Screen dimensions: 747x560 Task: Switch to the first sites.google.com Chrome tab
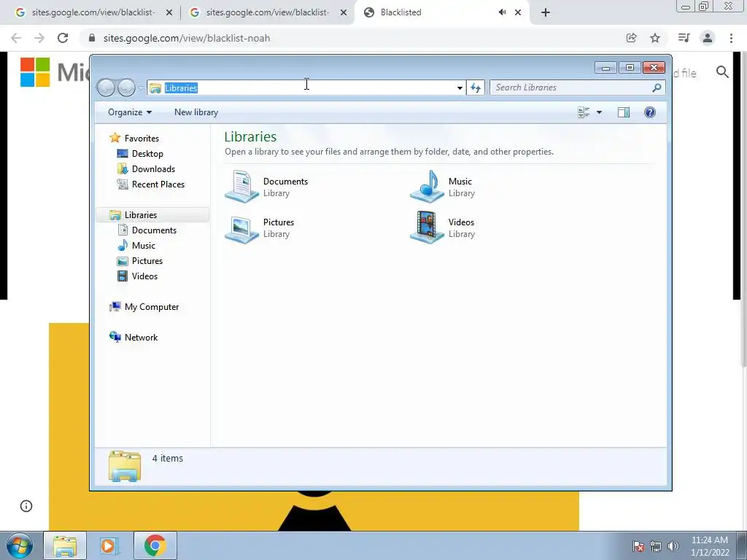93,12
